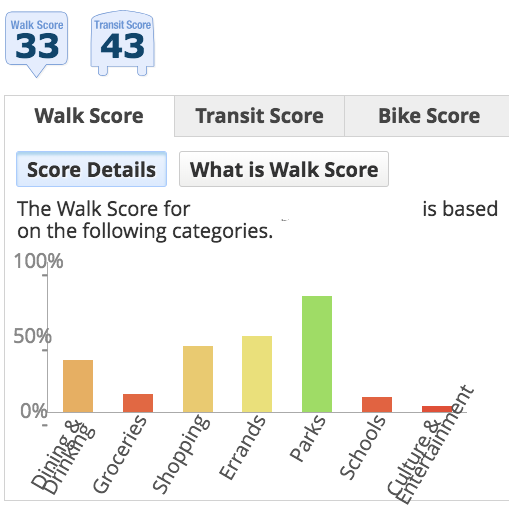
Task: Click the Transit Score 43 bus badge
Action: point(122,43)
